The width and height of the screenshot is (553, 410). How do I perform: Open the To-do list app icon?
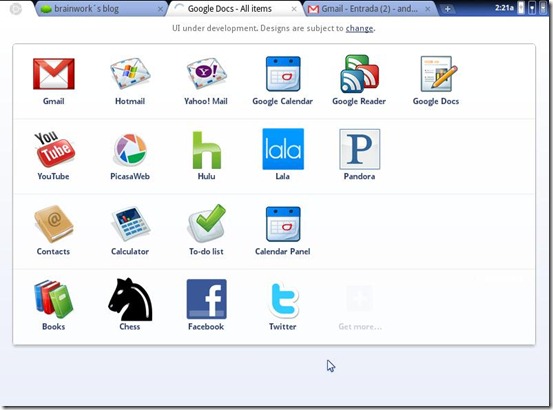pos(207,223)
